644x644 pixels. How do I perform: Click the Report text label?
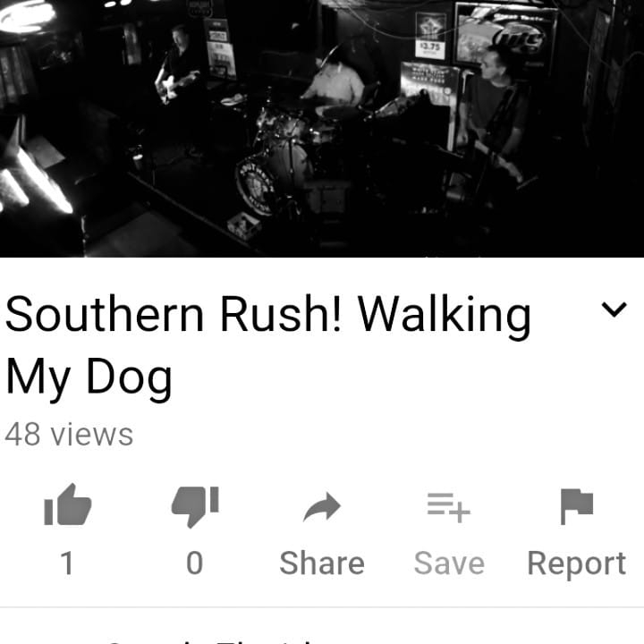click(577, 564)
